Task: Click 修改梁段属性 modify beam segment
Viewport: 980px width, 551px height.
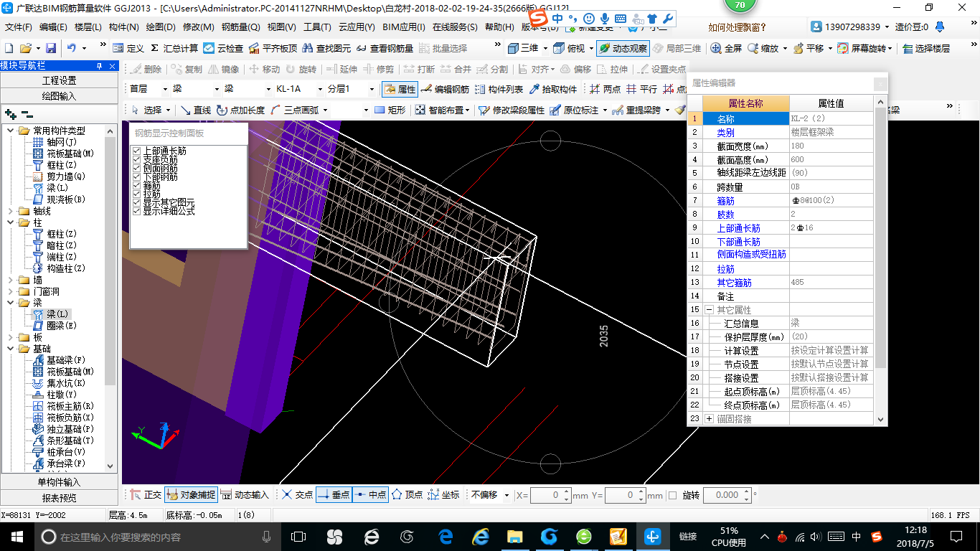Action: [512, 110]
